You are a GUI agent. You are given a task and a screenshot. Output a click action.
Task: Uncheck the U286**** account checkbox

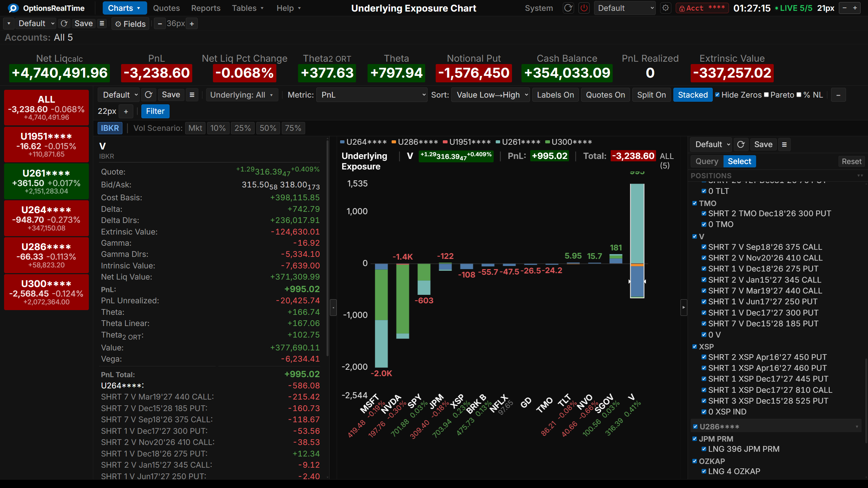(x=695, y=427)
